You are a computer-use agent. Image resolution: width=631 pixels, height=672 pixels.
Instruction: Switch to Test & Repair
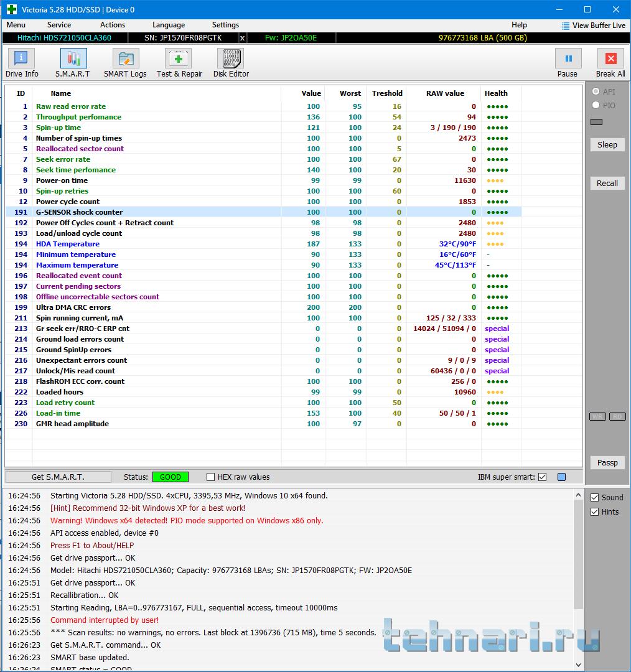179,58
